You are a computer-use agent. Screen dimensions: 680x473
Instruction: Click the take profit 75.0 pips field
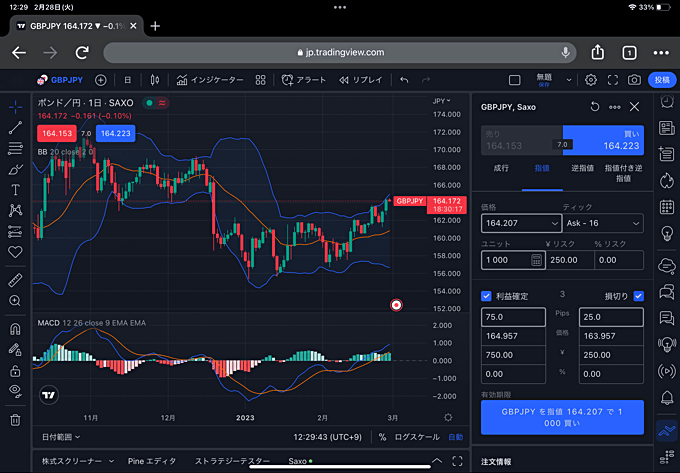513,317
